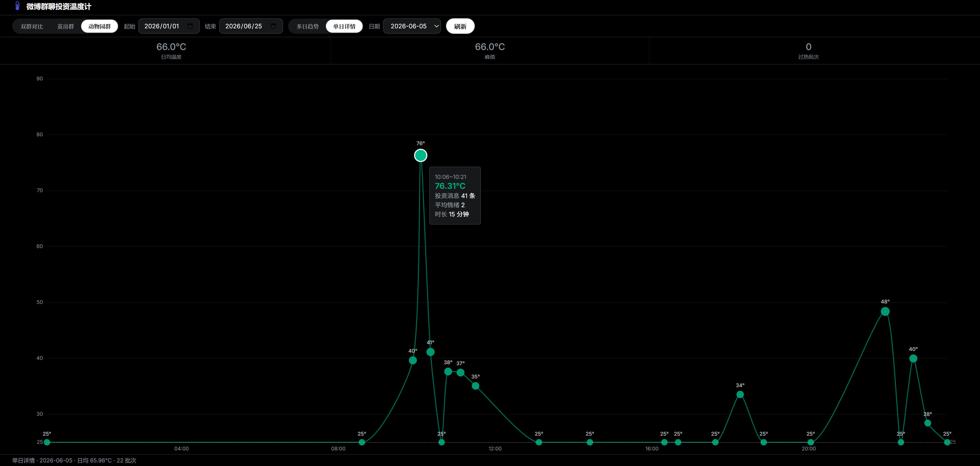980x466 pixels.
Task: Click the 日期 label
Action: (374, 26)
